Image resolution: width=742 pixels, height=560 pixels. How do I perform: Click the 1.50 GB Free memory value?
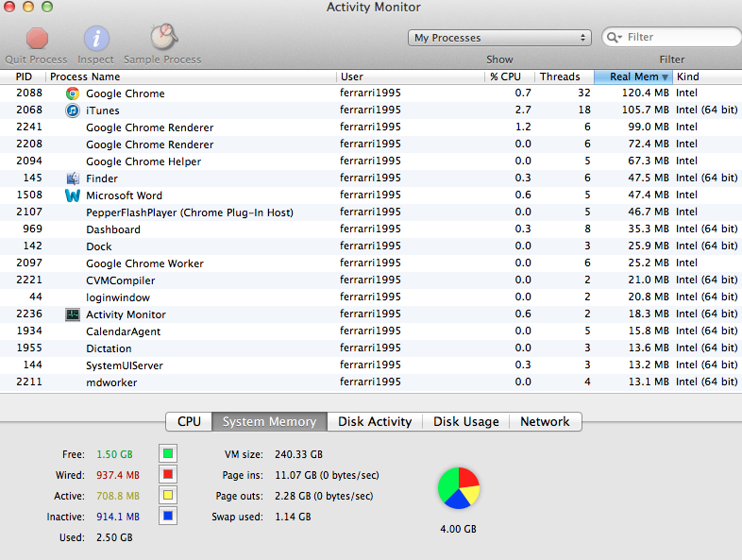coord(114,454)
